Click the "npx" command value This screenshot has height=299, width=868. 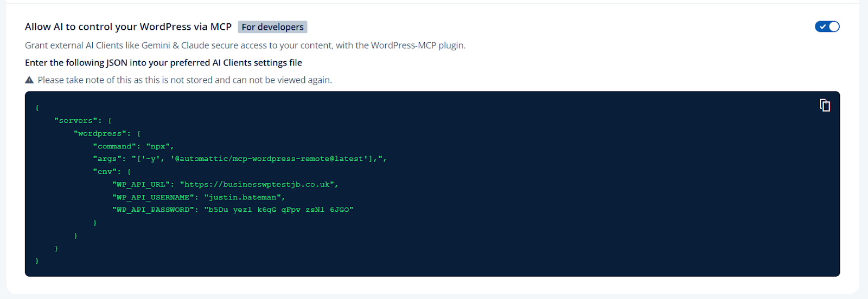[158, 146]
